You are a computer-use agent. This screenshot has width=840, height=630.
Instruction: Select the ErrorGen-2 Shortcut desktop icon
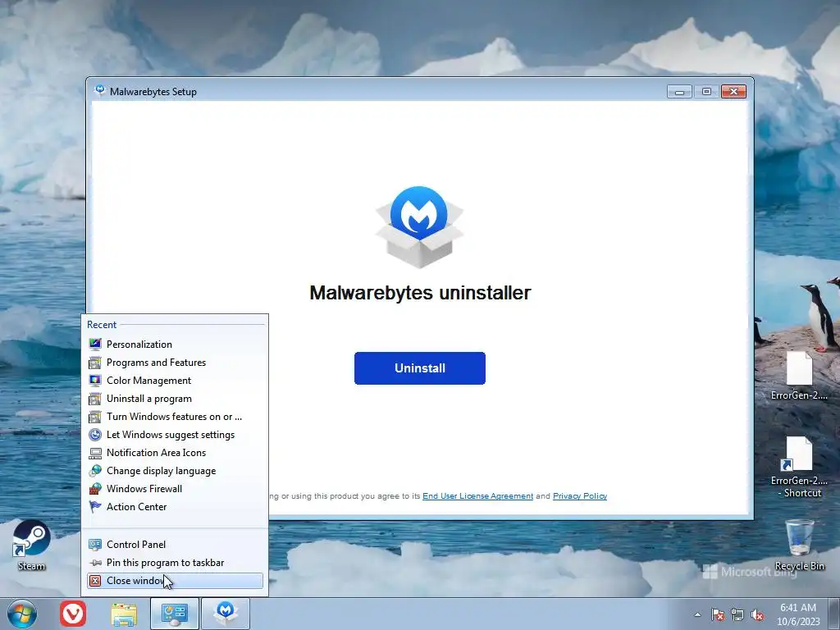coord(799,467)
